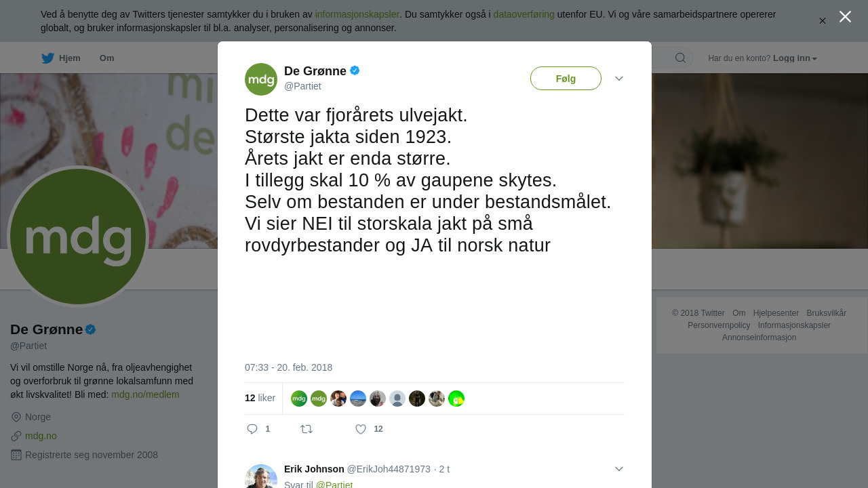The height and width of the screenshot is (488, 868).
Task: Open Erik Johnson's profile name
Action: [x=314, y=469]
